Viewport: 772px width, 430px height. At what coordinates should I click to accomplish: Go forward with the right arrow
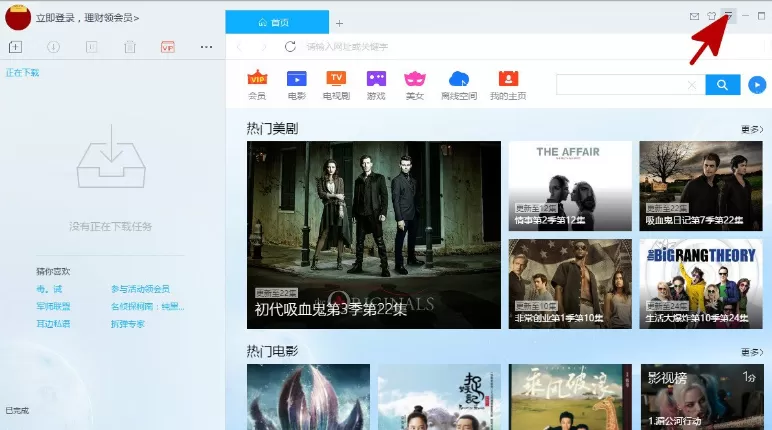tap(264, 47)
